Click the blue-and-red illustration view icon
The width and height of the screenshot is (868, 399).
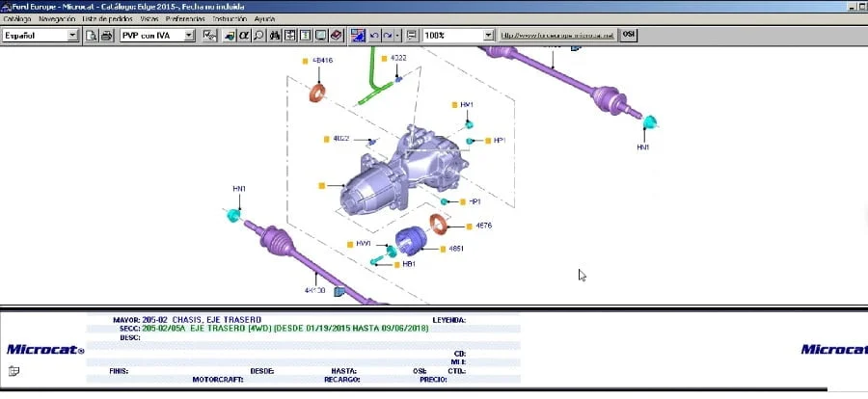pyautogui.click(x=358, y=36)
